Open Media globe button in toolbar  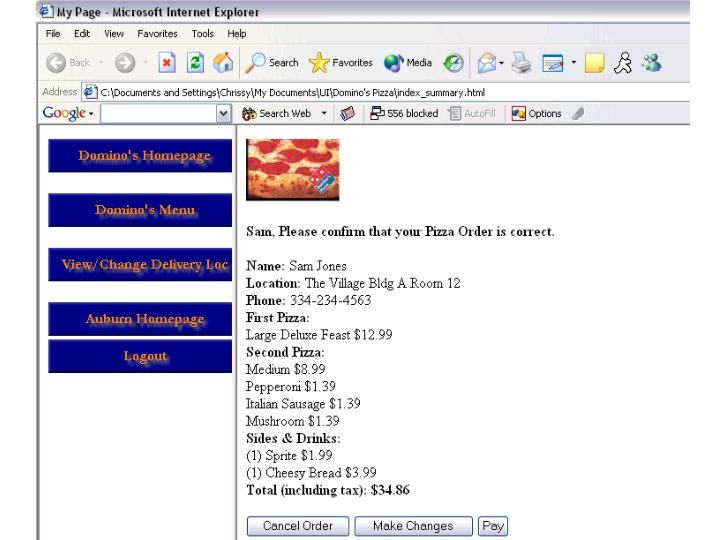[408, 62]
